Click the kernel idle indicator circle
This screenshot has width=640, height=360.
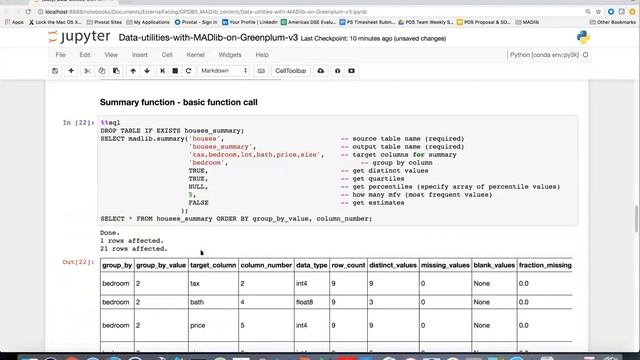coord(586,55)
